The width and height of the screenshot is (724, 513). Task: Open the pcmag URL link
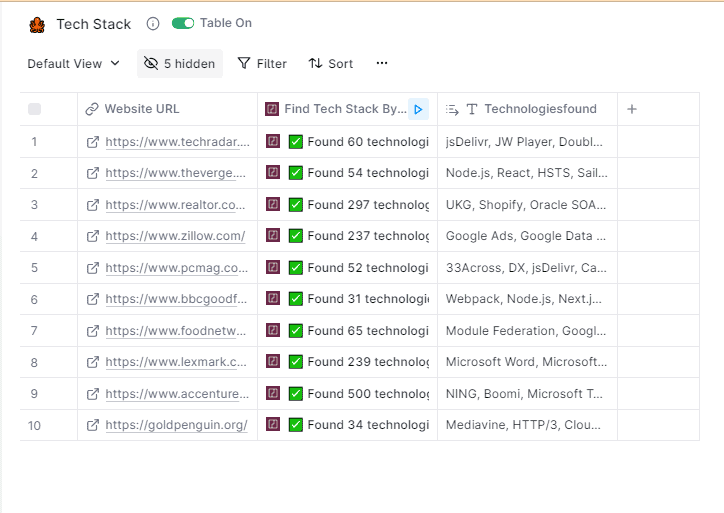point(176,268)
